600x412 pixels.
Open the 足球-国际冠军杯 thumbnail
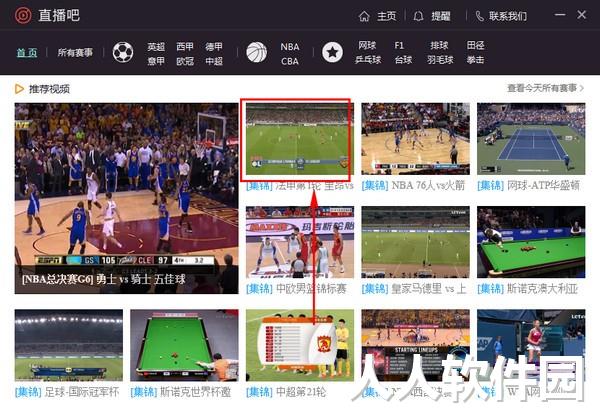69,345
